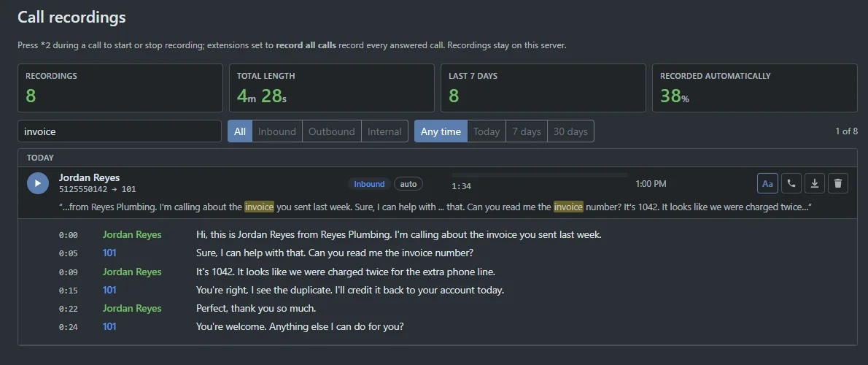Screen dimensions: 868x365
Task: Show recordings from the last 7 days
Action: 527,131
